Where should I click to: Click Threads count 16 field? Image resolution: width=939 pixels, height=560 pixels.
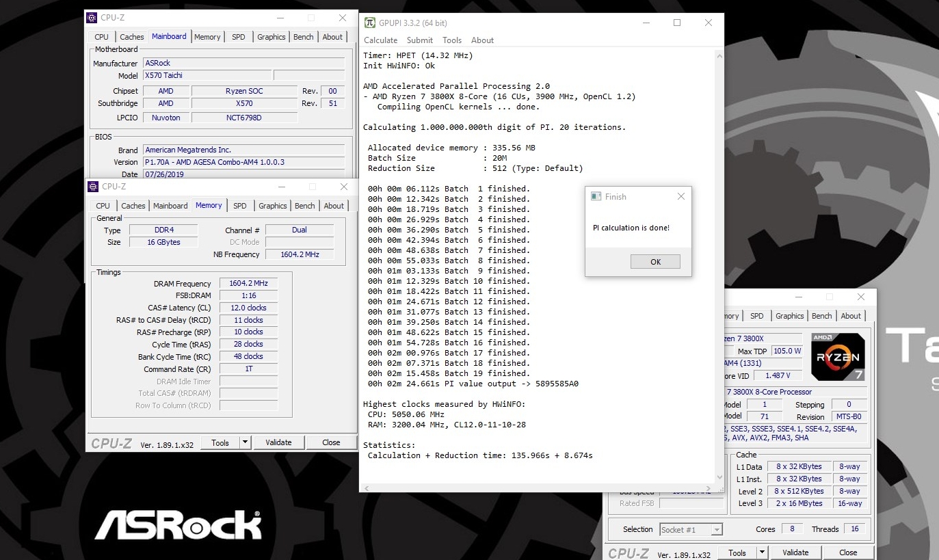pos(854,529)
